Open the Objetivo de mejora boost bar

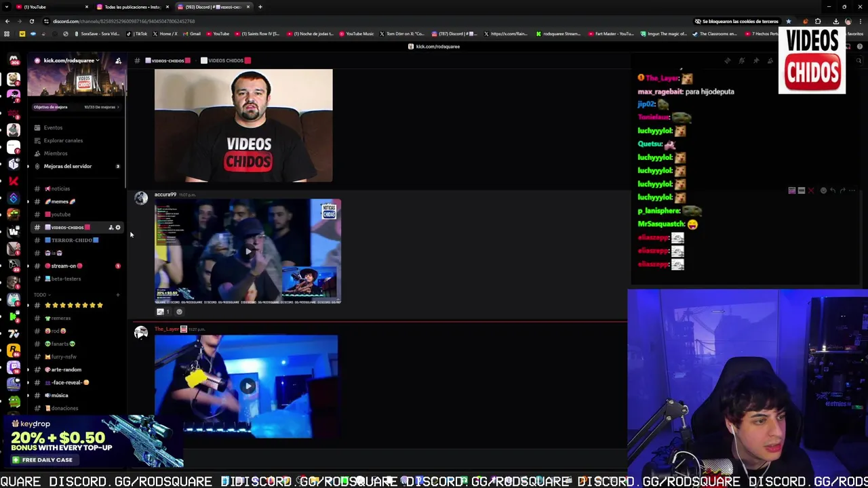pyautogui.click(x=77, y=107)
